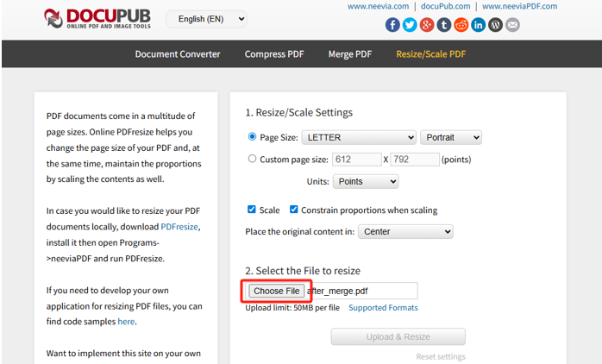Image resolution: width=602 pixels, height=364 pixels.
Task: Visit the www.neeviaPDF.com link
Action: [x=520, y=6]
